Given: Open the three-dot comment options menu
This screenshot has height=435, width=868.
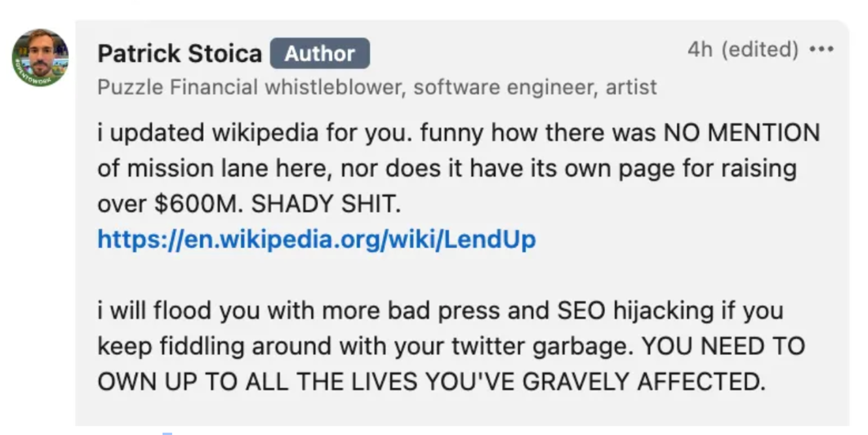Looking at the screenshot, I should pos(821,50).
